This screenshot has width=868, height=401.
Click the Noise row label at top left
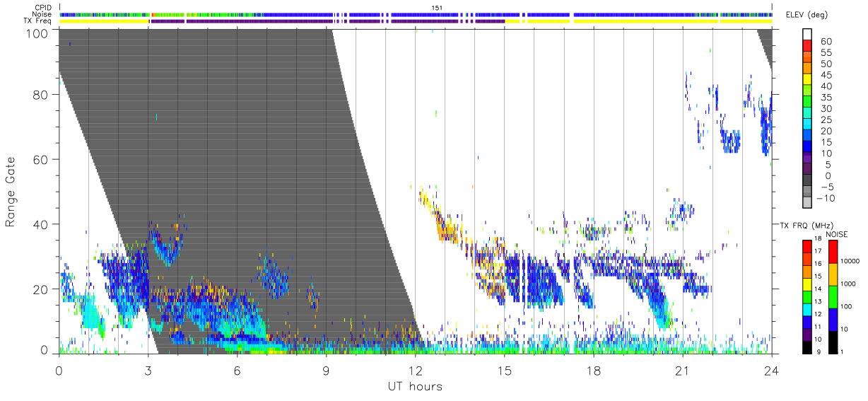pos(42,14)
